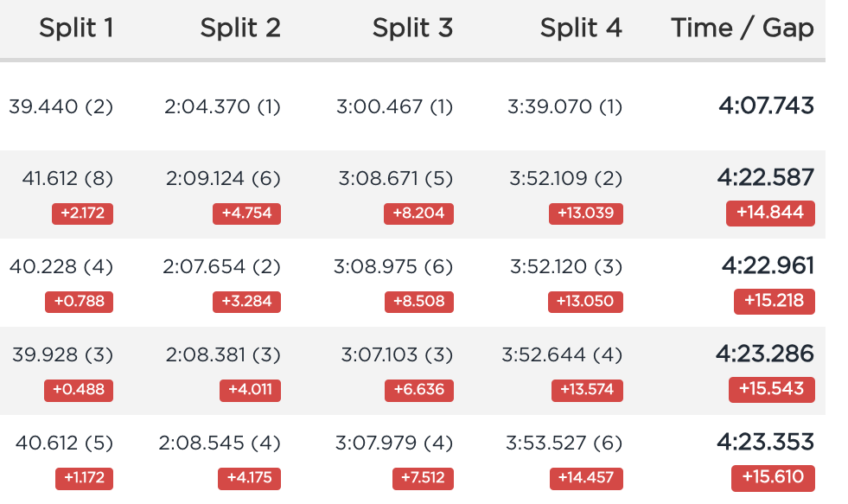Click the +3.284 Split 2 badge
This screenshot has height=504, width=848.
pos(246,302)
